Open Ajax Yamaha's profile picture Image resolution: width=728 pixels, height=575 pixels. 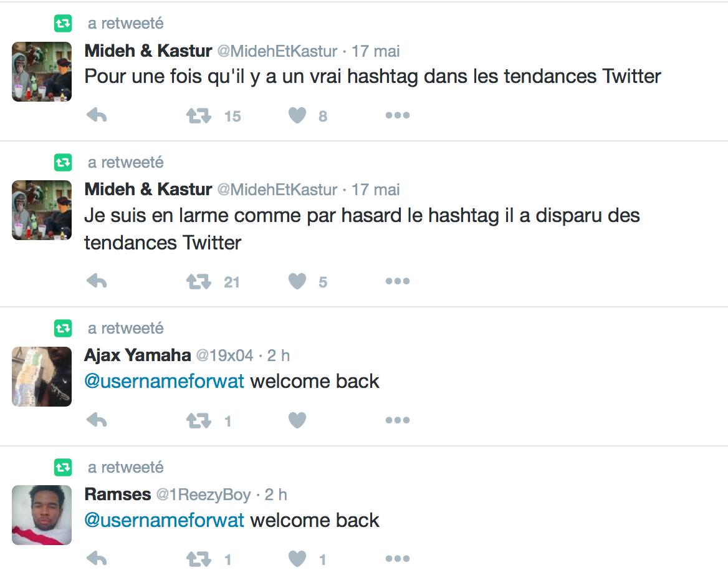click(42, 377)
